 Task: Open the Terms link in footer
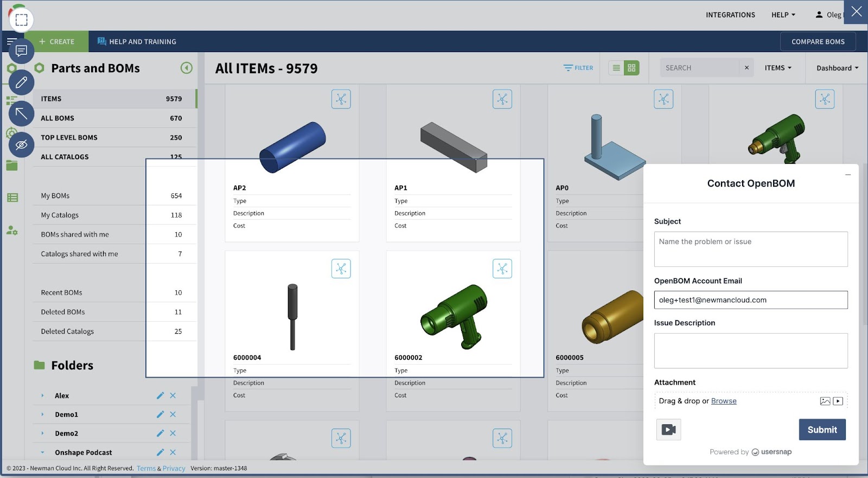point(146,468)
